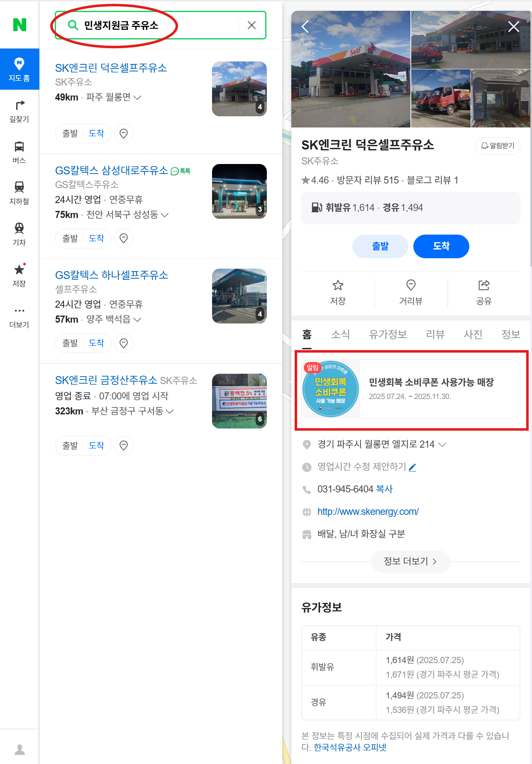
Task: Open 저장 saved places in sidebar
Action: click(x=20, y=275)
